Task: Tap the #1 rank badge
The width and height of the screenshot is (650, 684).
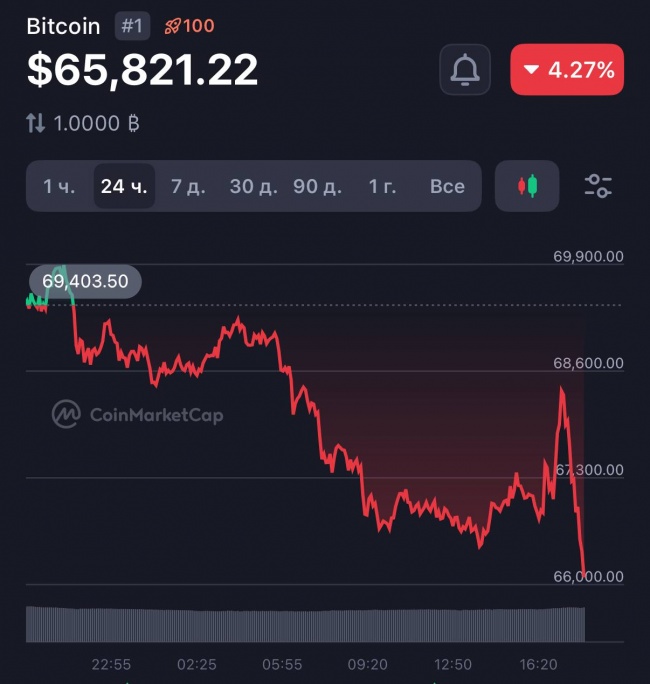Action: click(x=132, y=26)
